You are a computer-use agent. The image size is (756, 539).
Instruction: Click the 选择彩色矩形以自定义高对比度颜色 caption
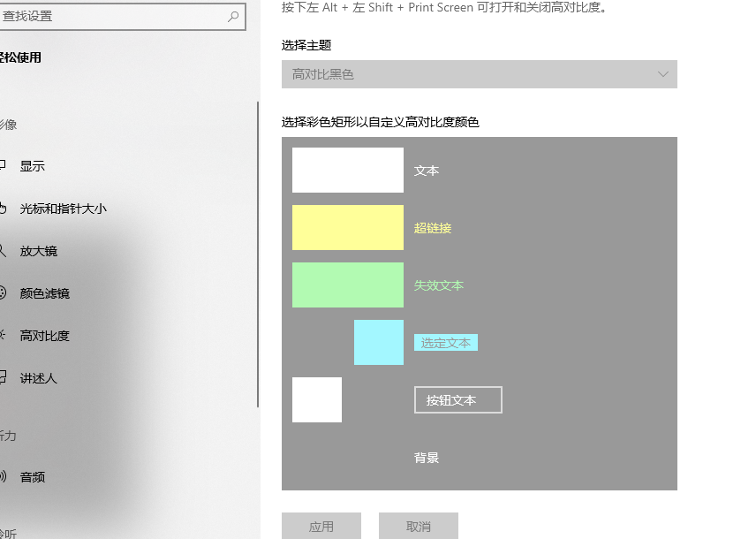[x=381, y=122]
